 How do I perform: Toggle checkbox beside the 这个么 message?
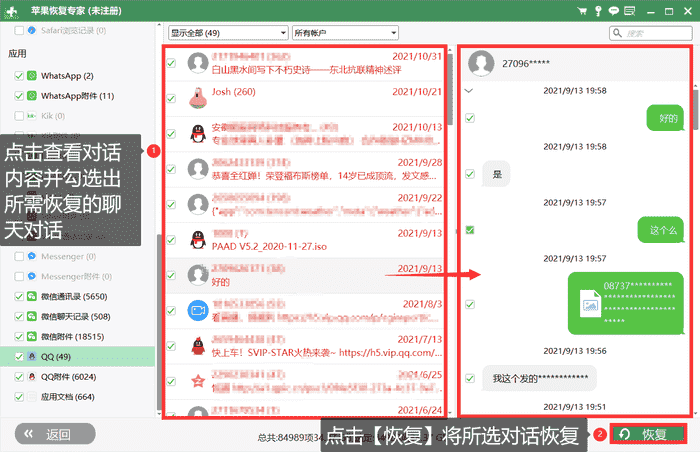click(470, 230)
